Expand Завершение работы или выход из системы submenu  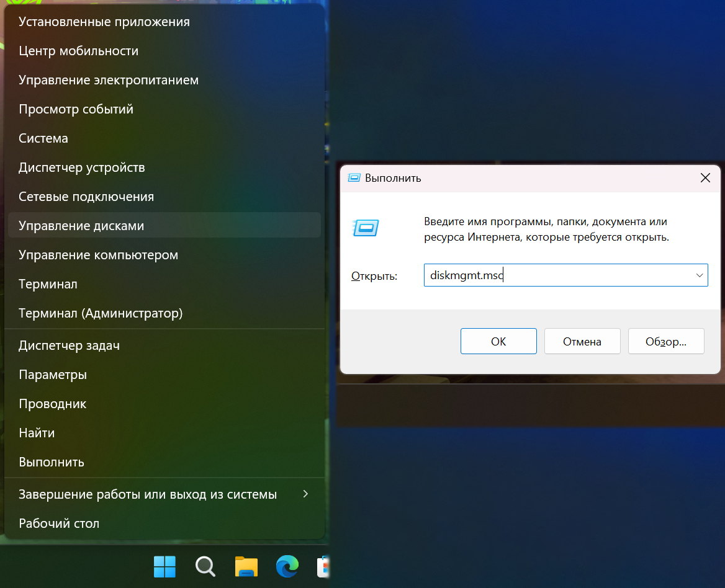point(164,494)
